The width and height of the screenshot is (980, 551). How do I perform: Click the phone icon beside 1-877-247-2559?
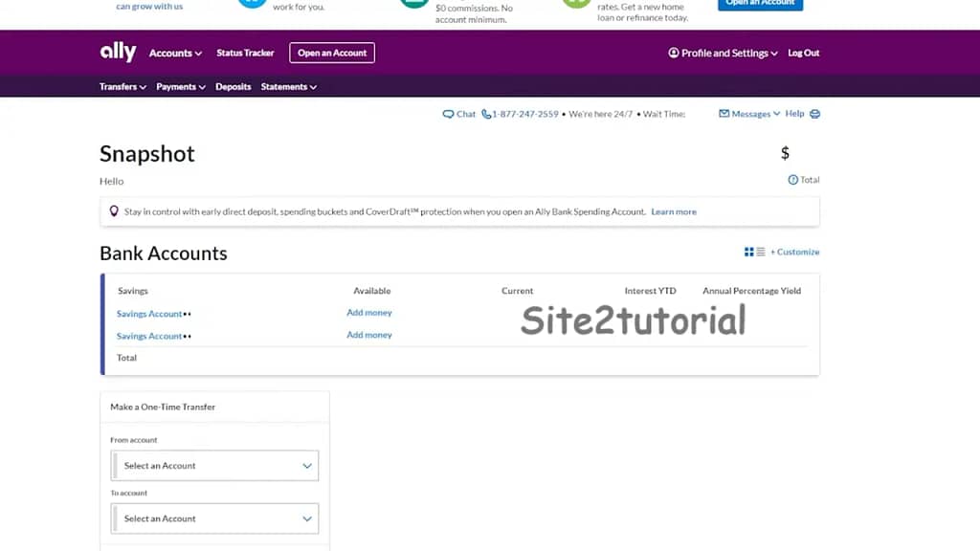click(485, 114)
